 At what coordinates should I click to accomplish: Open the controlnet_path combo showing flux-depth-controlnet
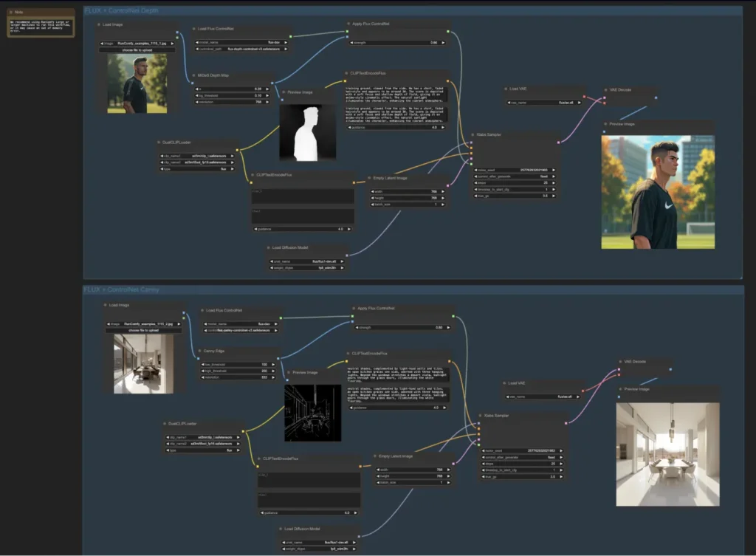[242, 49]
